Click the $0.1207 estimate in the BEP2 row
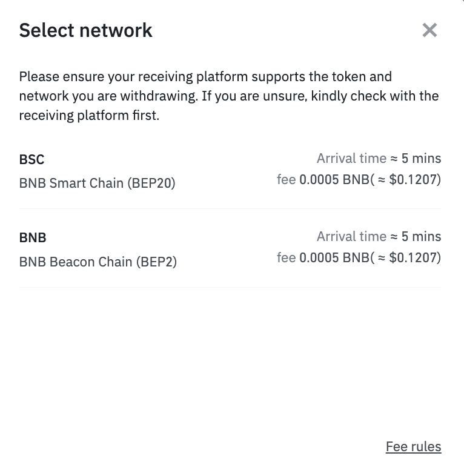This screenshot has width=464, height=476. (413, 258)
